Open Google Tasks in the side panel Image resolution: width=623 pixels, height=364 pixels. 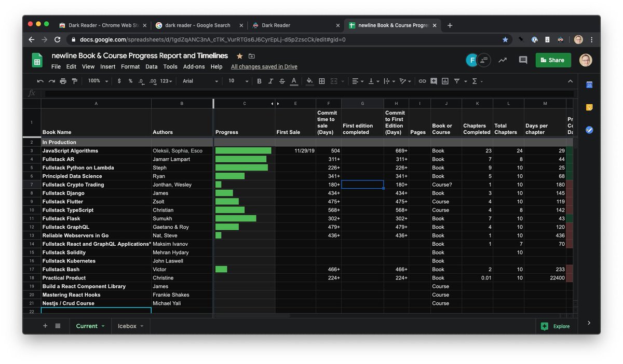pos(589,130)
